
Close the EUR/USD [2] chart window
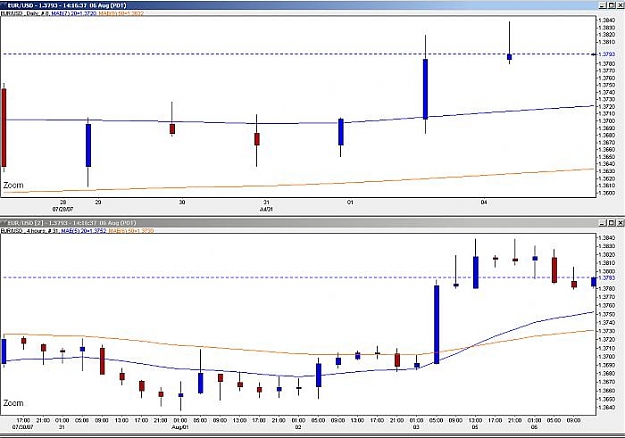[x=620, y=223]
